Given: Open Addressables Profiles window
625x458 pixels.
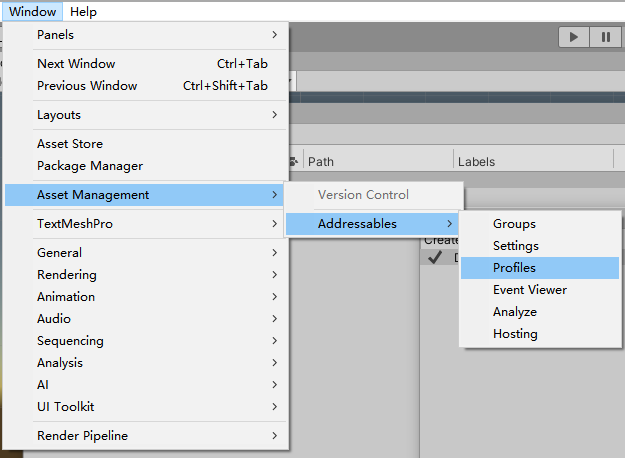Looking at the screenshot, I should (540, 268).
